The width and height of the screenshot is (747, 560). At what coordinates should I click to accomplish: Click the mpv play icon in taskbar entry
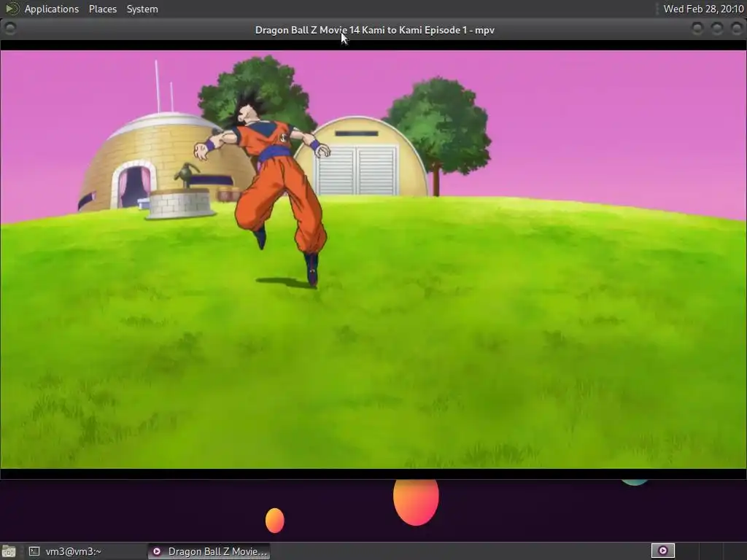point(157,551)
